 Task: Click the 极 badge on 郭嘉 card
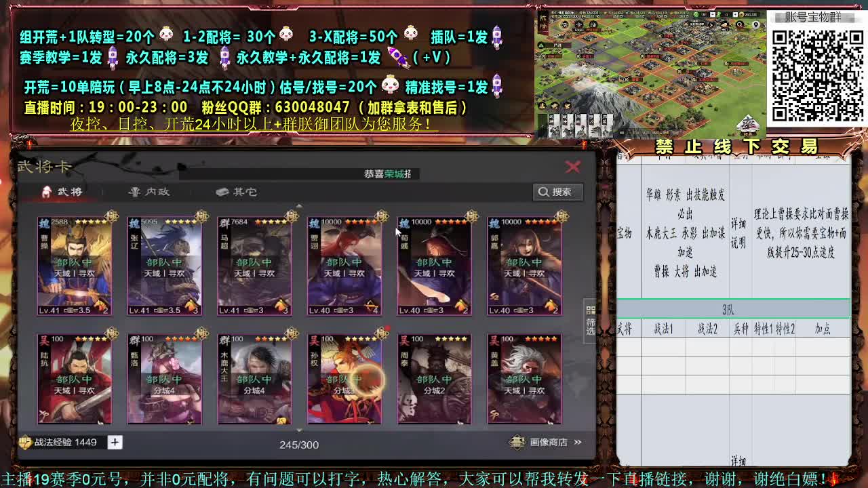click(561, 217)
